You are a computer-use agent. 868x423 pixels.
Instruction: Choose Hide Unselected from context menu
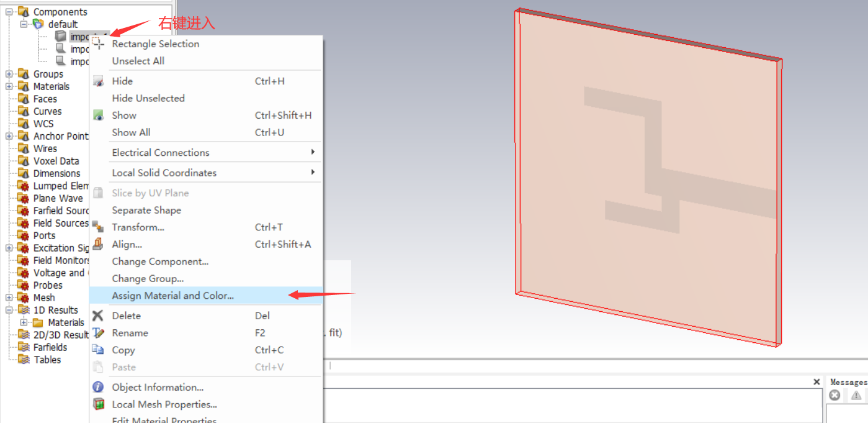(x=205, y=98)
